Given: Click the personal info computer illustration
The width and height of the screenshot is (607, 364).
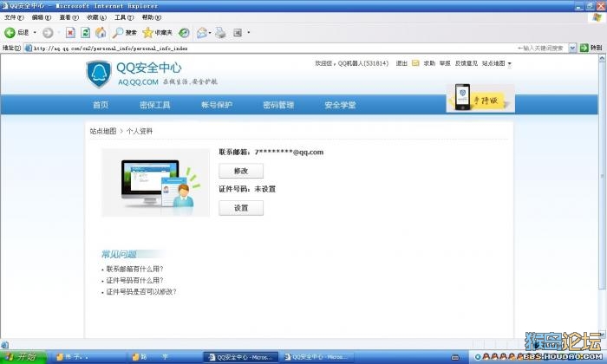Looking at the screenshot, I should (155, 183).
